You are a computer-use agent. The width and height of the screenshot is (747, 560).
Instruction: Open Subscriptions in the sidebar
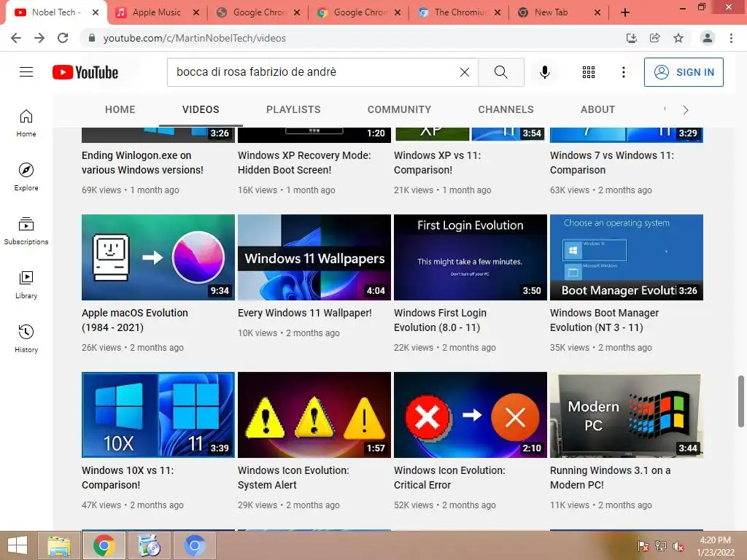point(26,231)
